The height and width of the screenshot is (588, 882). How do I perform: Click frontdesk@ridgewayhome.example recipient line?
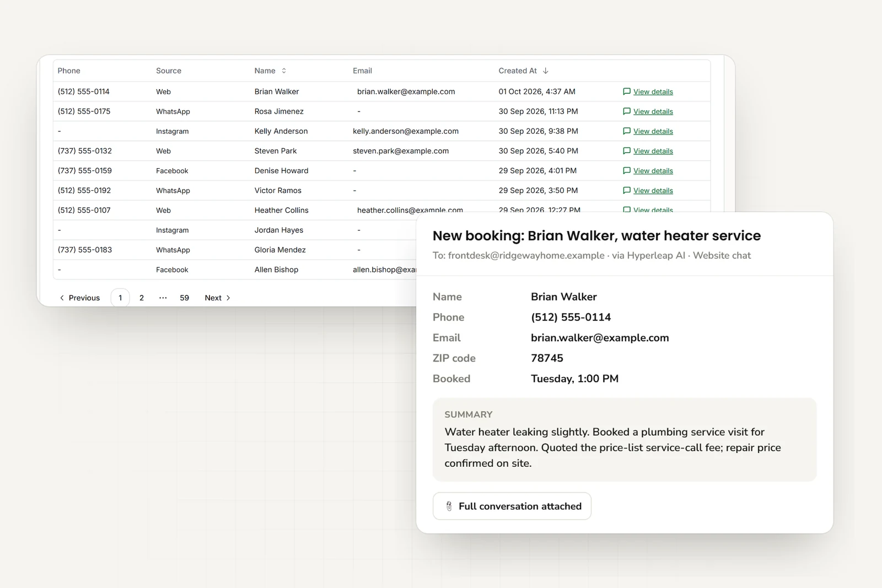591,256
